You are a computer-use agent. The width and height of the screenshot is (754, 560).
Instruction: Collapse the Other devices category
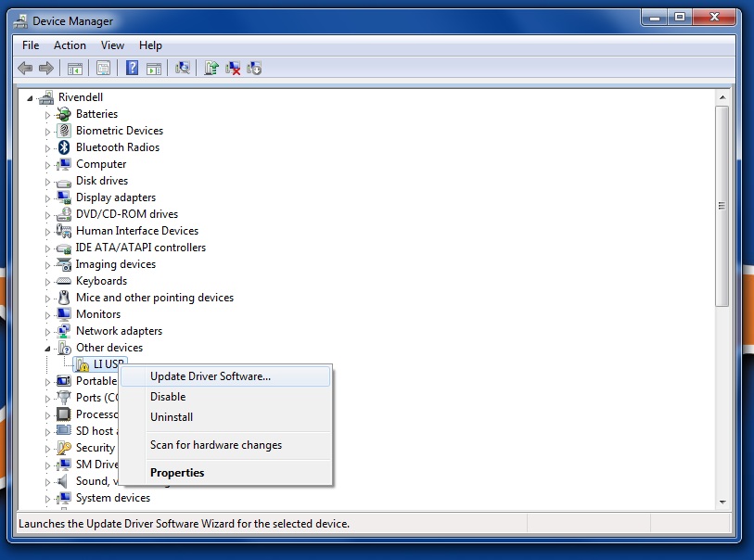(48, 348)
